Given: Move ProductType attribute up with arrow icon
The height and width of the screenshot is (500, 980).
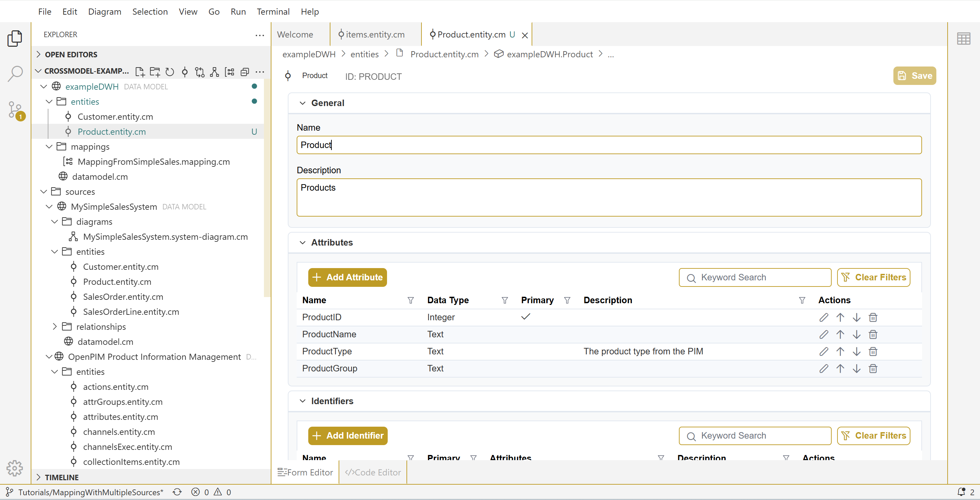Looking at the screenshot, I should pyautogui.click(x=840, y=352).
